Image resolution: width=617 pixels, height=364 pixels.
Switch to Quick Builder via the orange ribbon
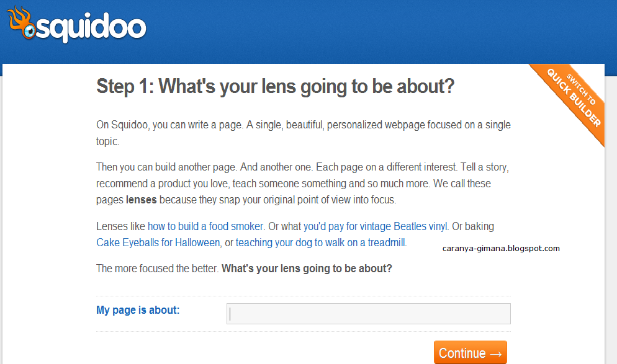tap(572, 102)
